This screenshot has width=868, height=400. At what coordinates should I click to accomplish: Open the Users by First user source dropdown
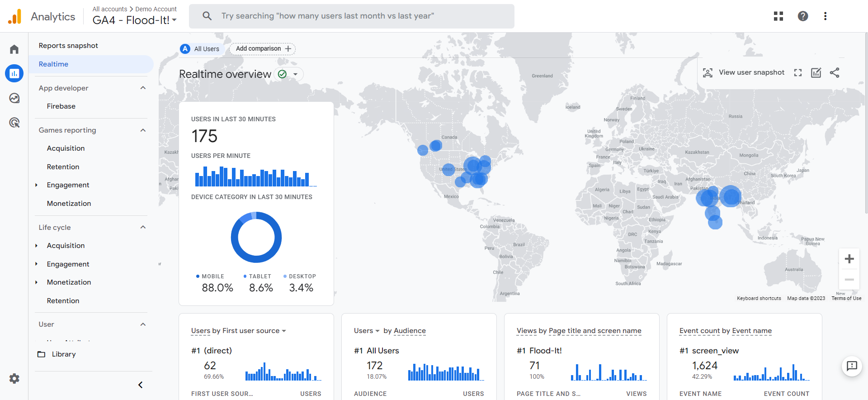pyautogui.click(x=238, y=331)
